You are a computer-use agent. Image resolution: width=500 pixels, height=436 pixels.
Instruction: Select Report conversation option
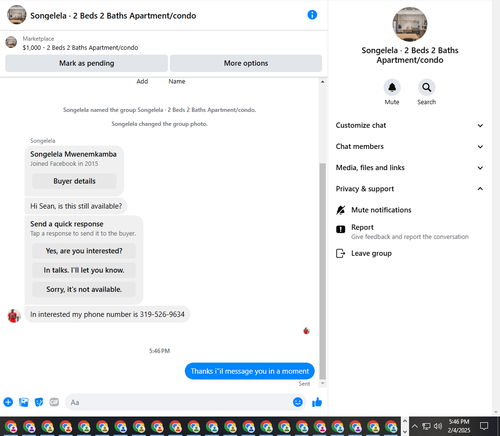pyautogui.click(x=410, y=232)
